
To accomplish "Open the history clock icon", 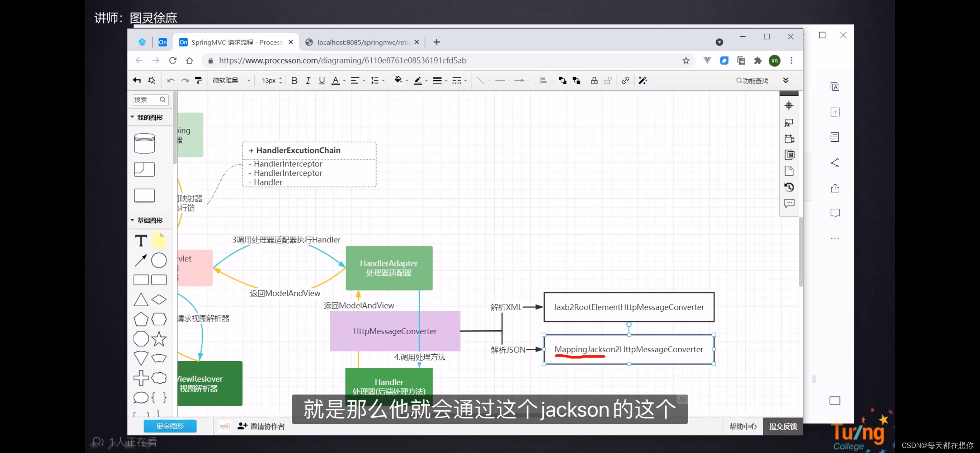I will (x=789, y=187).
